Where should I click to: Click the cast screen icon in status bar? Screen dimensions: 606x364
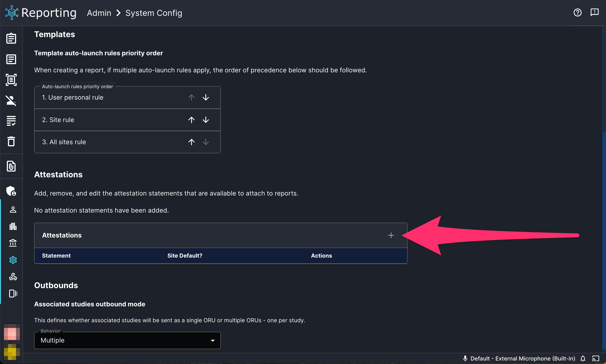pyautogui.click(x=596, y=359)
